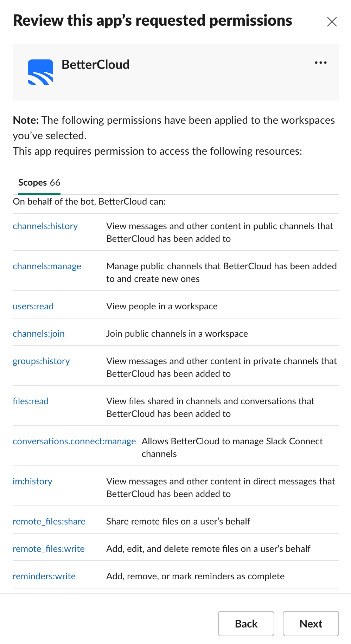
Task: Open the BetterCloud app icon
Action: 41,72
